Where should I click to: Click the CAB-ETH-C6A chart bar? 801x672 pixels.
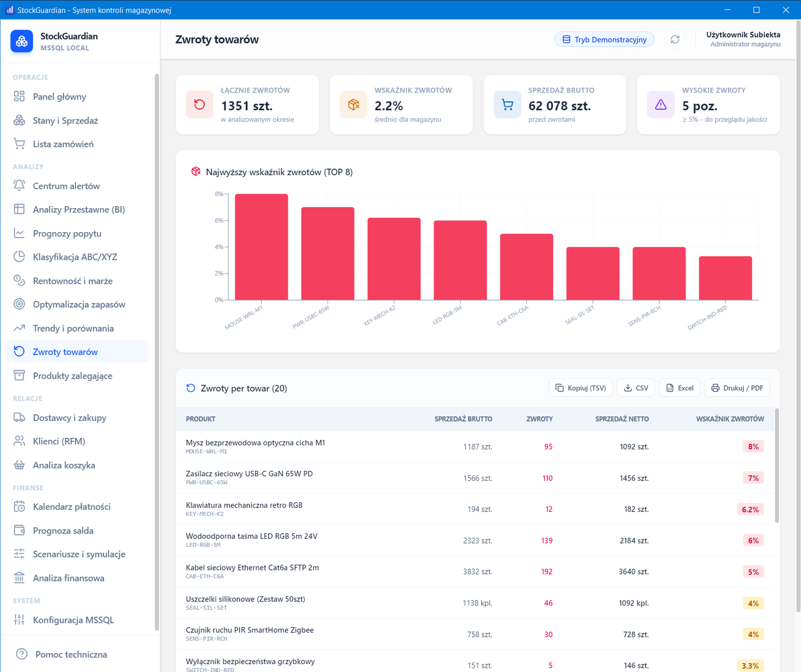527,267
